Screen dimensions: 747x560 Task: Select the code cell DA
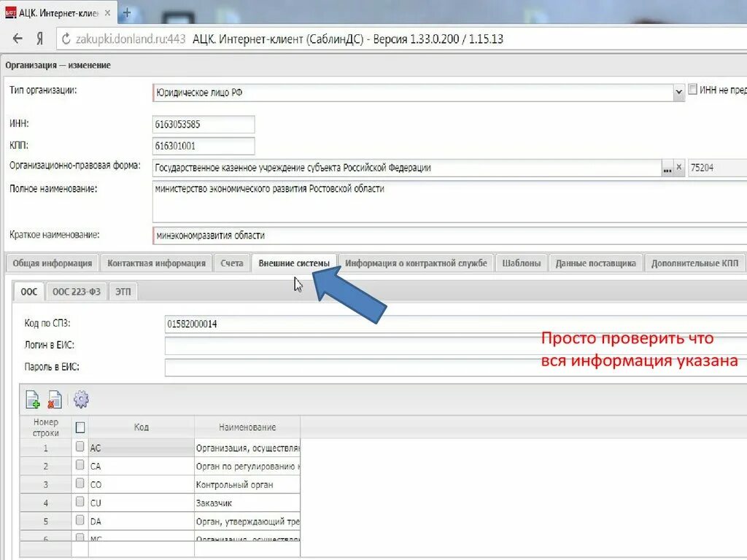point(141,521)
